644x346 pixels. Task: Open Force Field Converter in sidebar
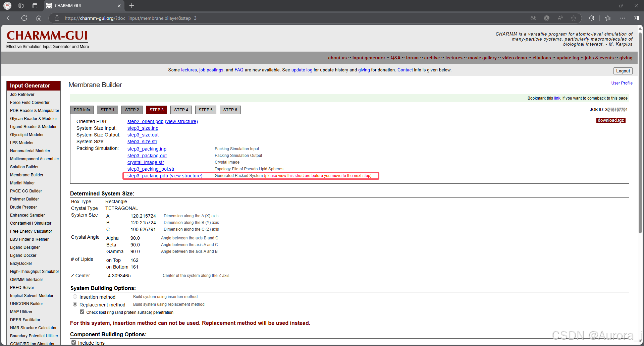point(30,103)
